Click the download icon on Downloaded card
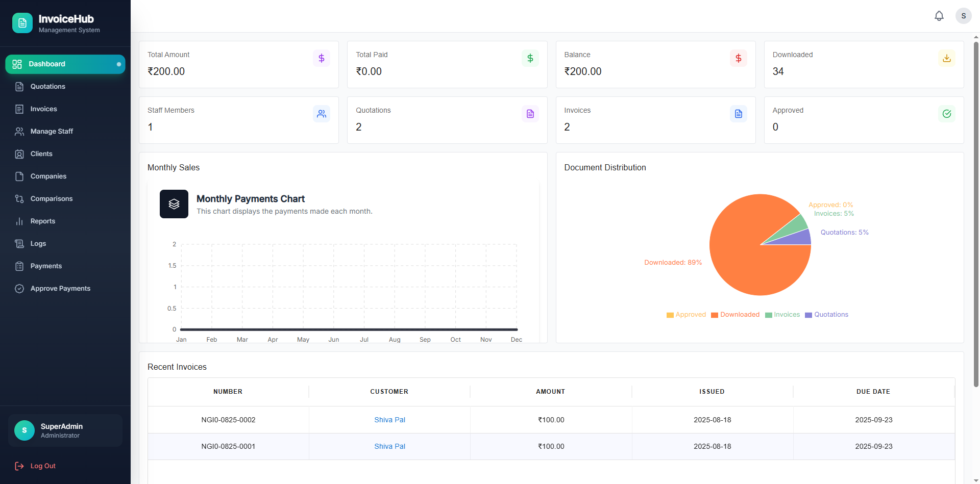 pos(947,58)
